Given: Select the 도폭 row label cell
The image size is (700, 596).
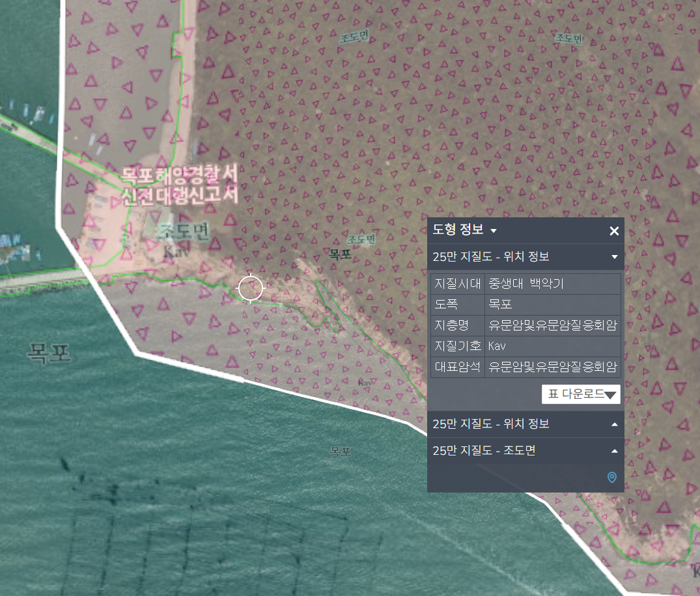Looking at the screenshot, I should [x=458, y=304].
